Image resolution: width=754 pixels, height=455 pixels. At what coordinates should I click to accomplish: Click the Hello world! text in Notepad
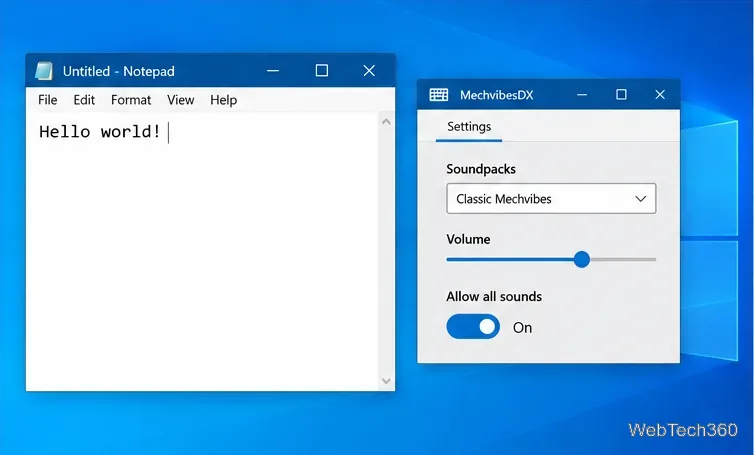point(100,132)
